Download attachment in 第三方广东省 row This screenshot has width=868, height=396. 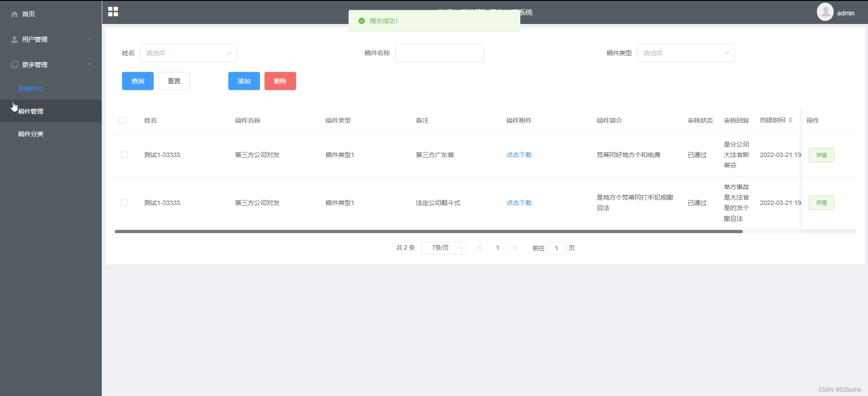(519, 155)
